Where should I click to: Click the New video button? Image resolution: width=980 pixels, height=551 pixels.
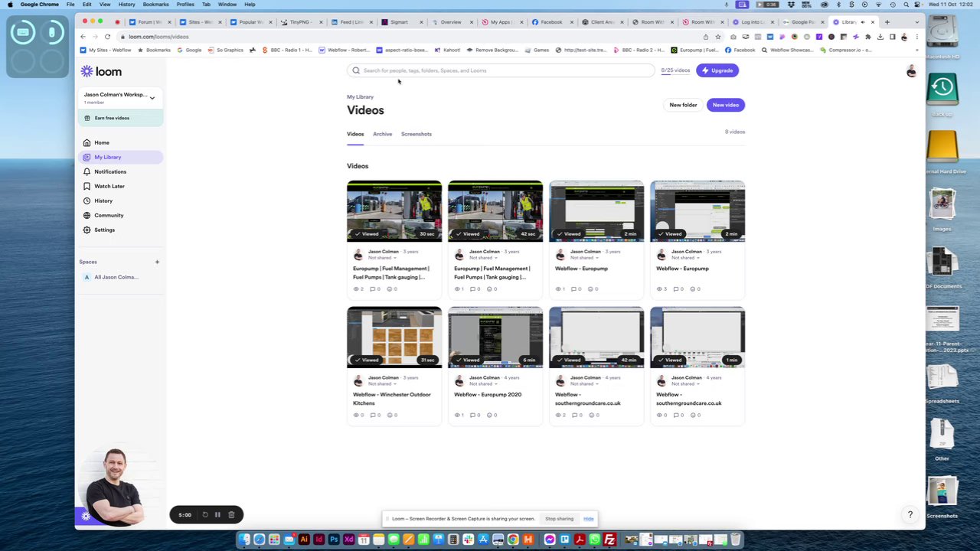point(726,105)
